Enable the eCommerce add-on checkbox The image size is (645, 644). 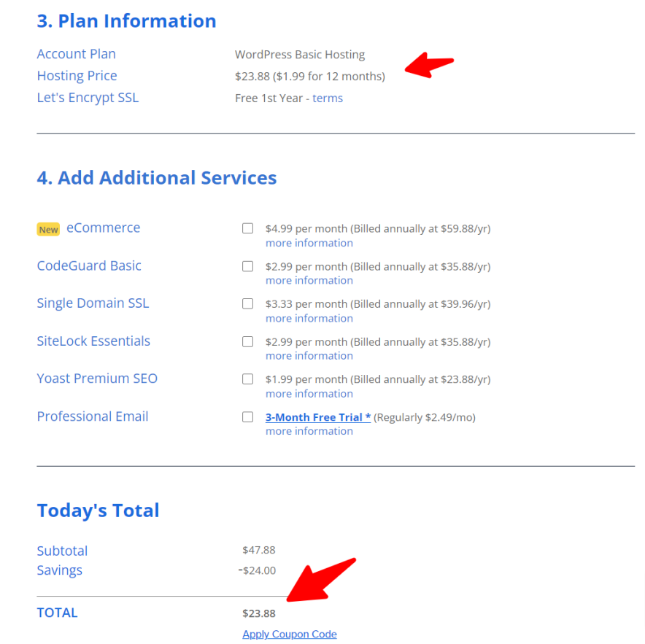click(248, 228)
